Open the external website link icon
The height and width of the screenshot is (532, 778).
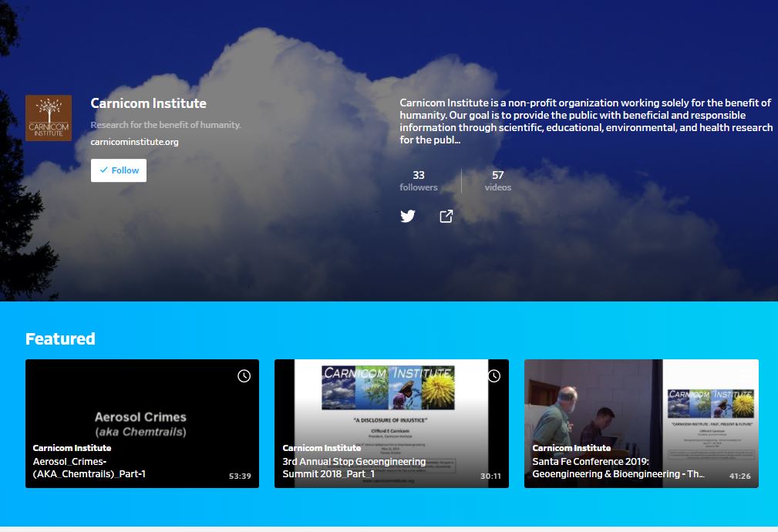coord(446,216)
